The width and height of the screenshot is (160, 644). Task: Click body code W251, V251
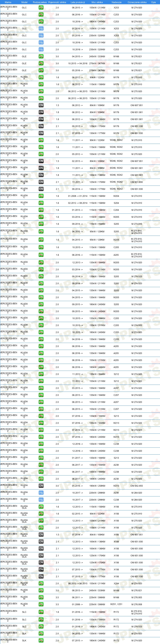116,604
